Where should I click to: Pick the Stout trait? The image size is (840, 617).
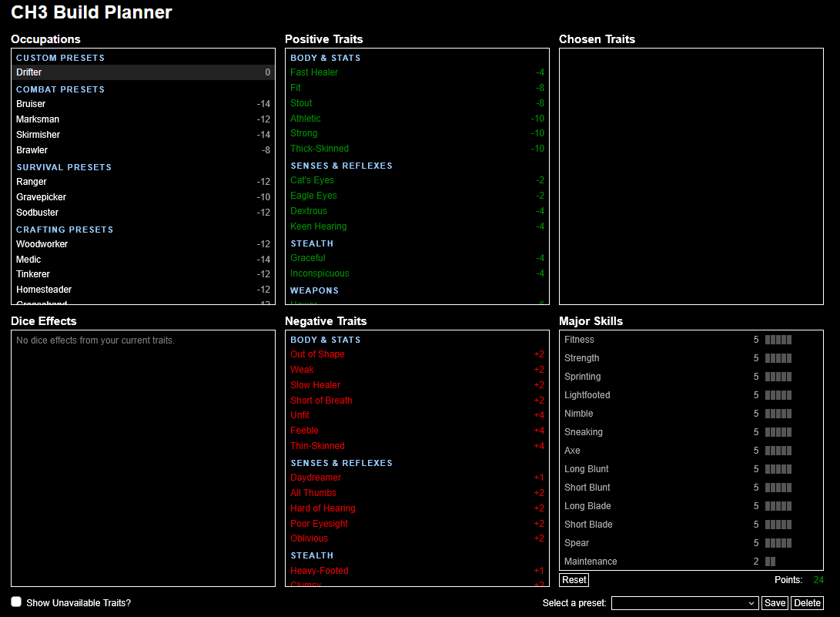417,103
